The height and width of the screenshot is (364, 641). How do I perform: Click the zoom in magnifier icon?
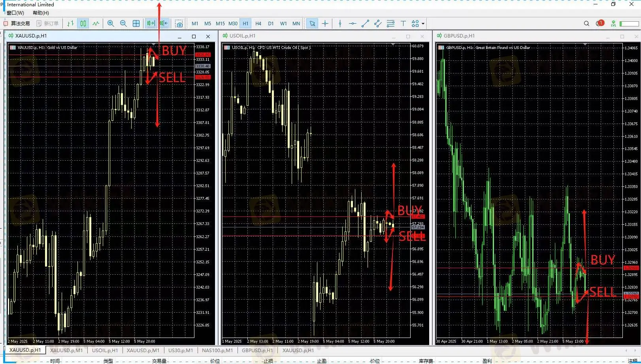[111, 24]
